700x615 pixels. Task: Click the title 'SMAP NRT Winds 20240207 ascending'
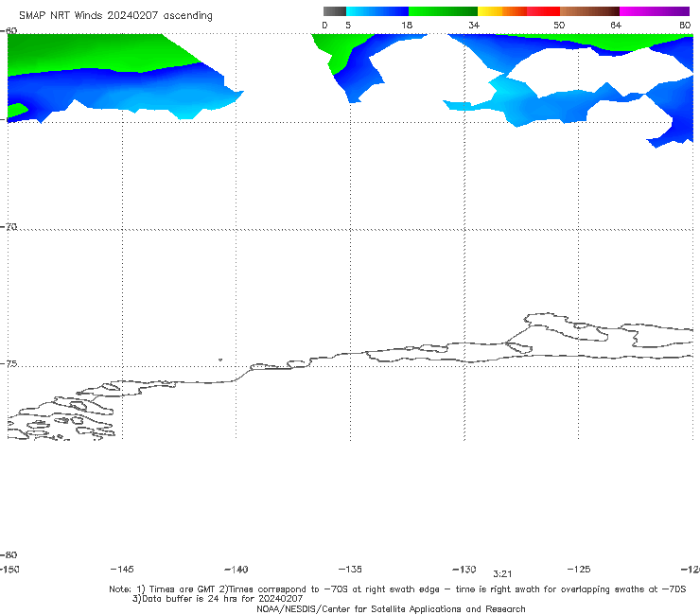point(115,15)
